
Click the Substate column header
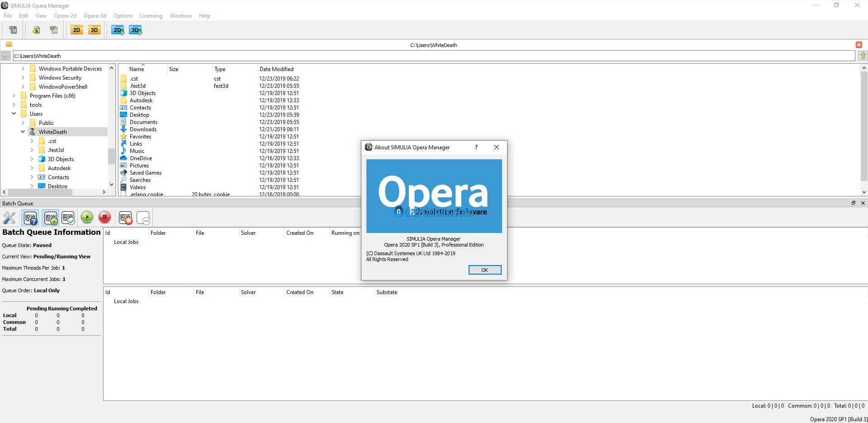[387, 292]
